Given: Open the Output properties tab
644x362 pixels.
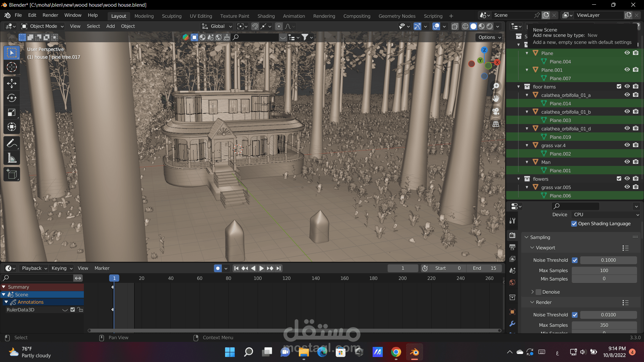Looking at the screenshot, I should (512, 247).
